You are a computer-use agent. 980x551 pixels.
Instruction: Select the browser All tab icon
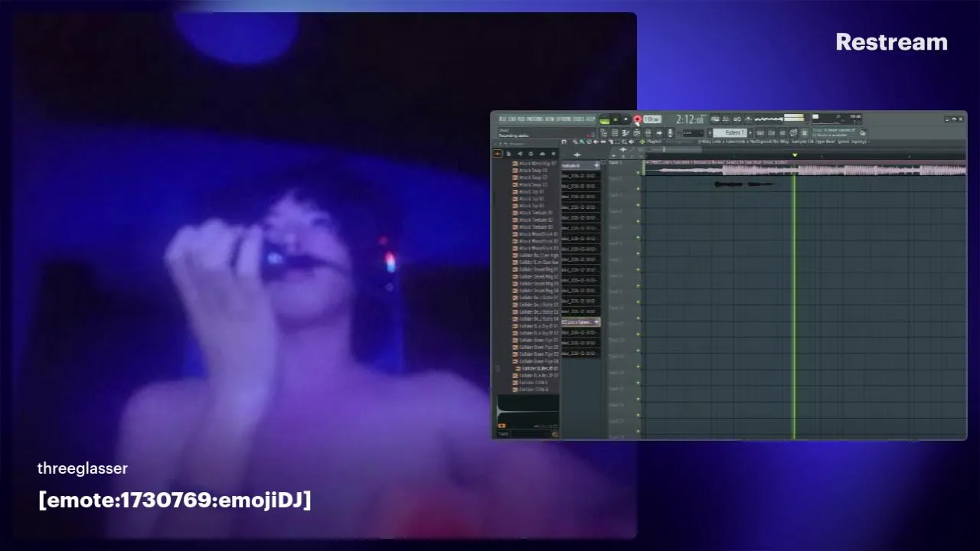(x=497, y=153)
